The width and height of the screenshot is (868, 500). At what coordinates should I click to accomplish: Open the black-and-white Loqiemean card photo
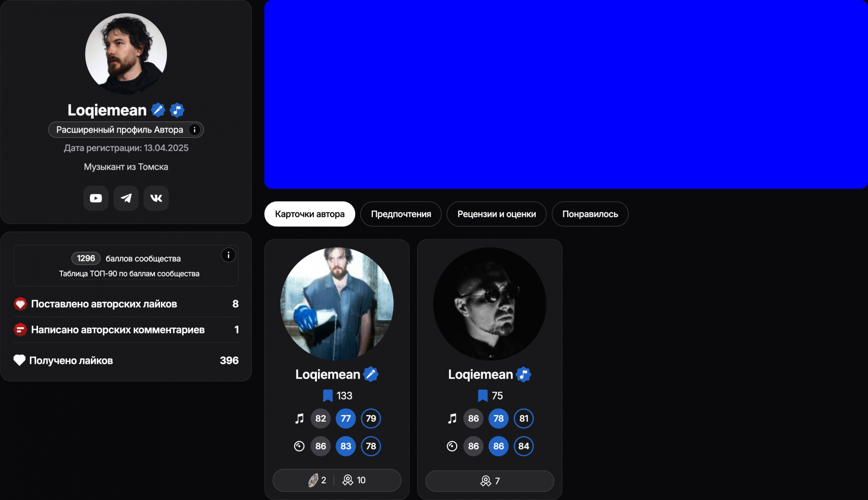tap(490, 304)
